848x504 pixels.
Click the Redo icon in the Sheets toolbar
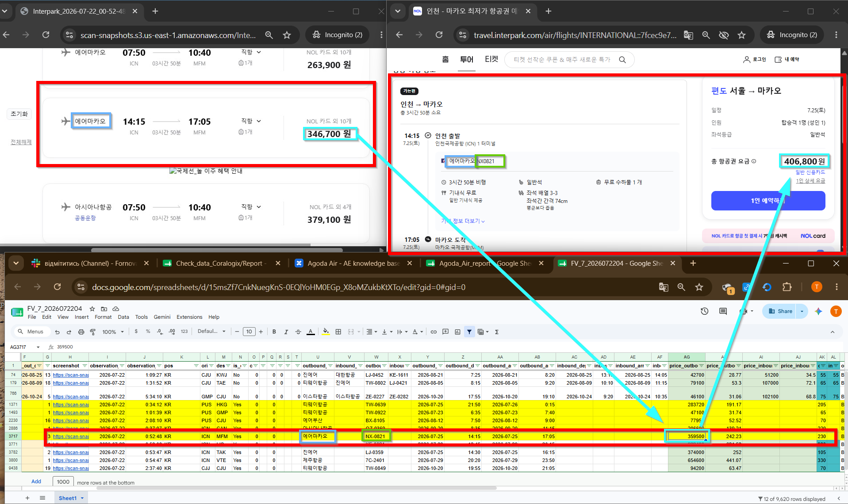coord(69,332)
